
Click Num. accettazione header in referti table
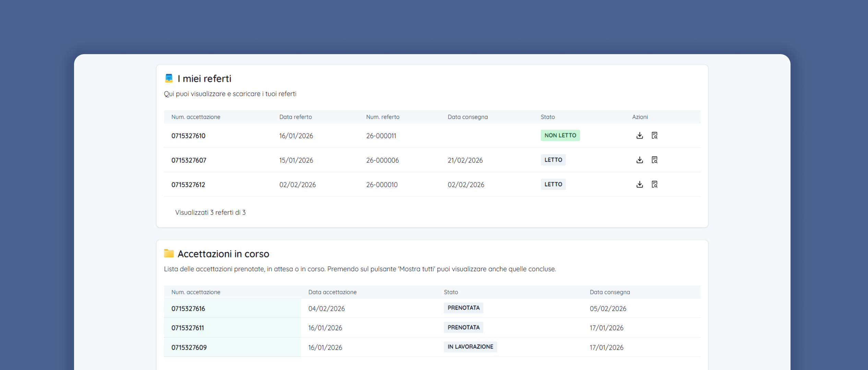[x=196, y=117]
